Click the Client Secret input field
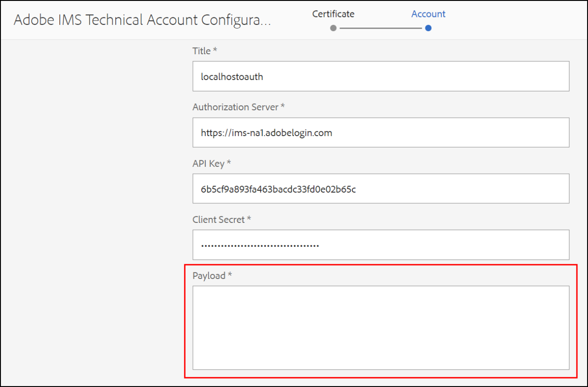The width and height of the screenshot is (588, 387). (380, 245)
